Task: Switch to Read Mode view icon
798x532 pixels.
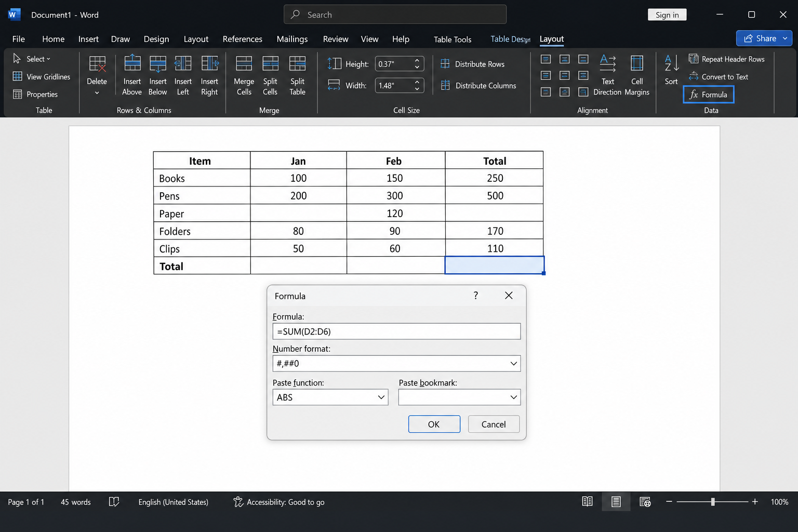Action: 587,502
